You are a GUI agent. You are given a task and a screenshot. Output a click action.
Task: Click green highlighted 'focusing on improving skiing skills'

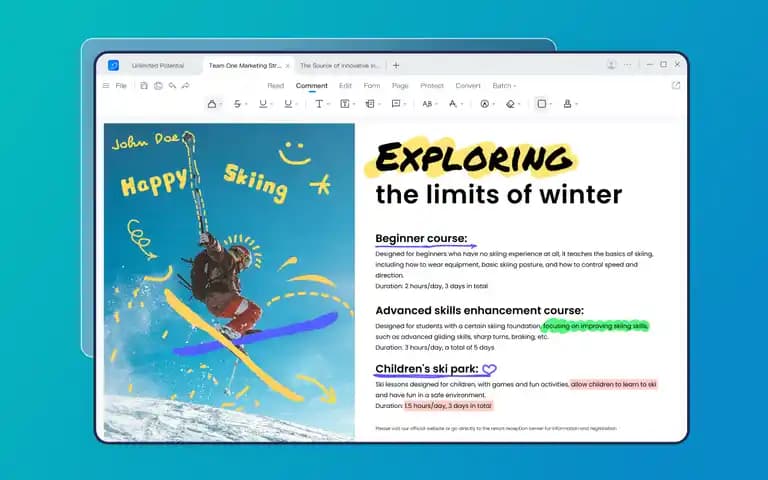(x=596, y=326)
